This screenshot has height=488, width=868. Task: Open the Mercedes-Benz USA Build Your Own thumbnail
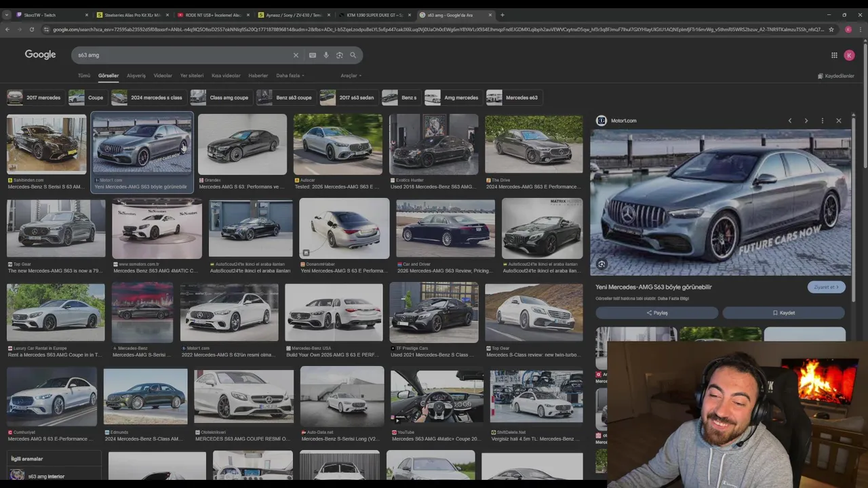click(334, 312)
